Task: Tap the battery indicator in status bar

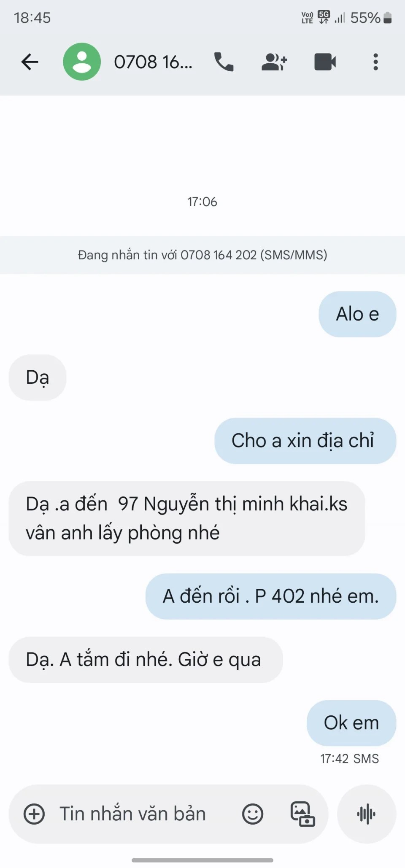Action: (388, 18)
